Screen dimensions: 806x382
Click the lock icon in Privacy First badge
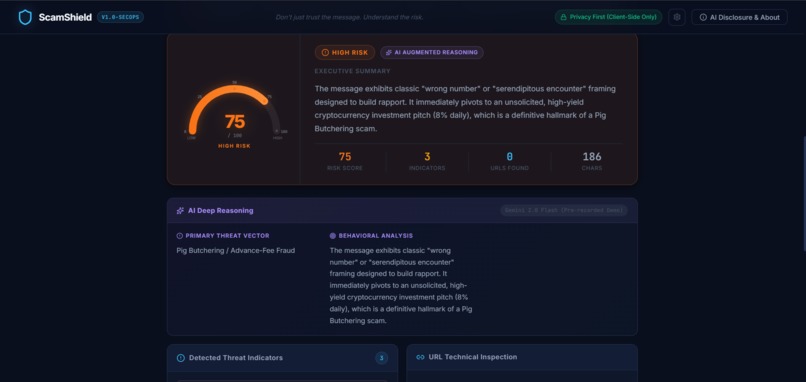[563, 17]
